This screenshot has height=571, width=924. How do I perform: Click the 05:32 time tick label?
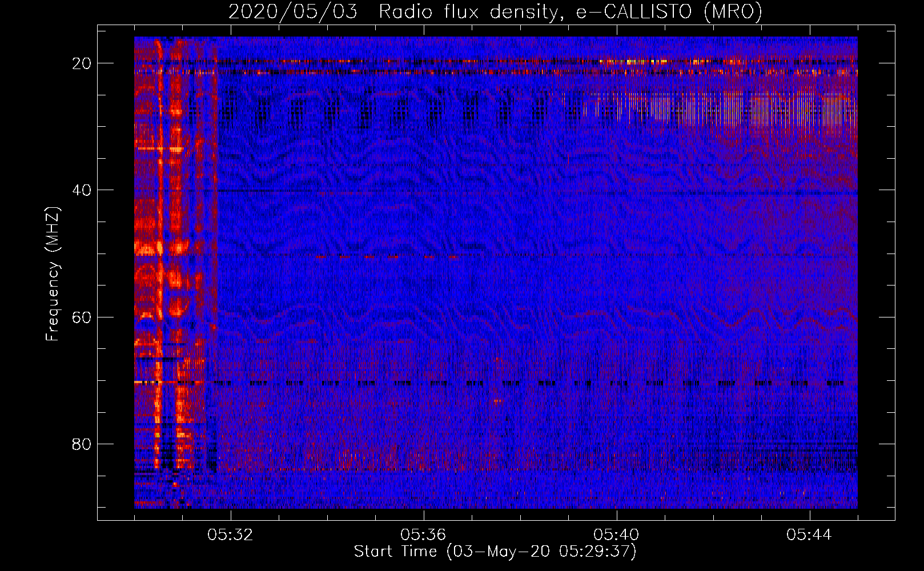pyautogui.click(x=230, y=535)
